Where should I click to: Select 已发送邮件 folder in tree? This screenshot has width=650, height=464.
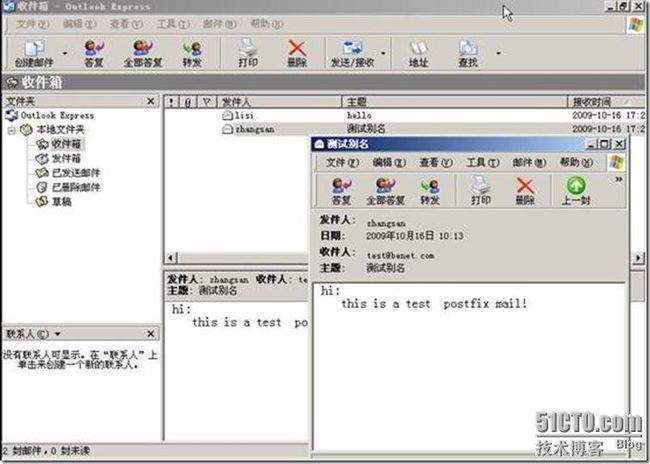tap(68, 172)
